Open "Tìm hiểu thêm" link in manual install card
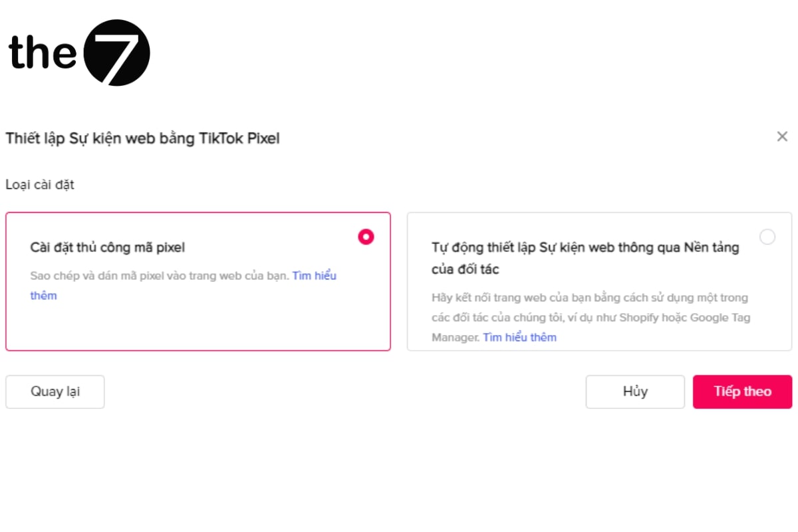798x532 pixels. [x=314, y=276]
